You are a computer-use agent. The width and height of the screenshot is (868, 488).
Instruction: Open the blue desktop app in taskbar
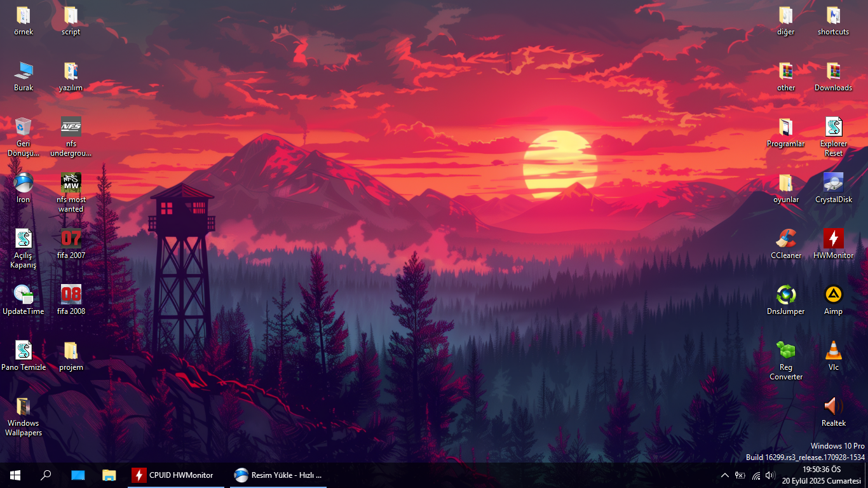(78, 475)
